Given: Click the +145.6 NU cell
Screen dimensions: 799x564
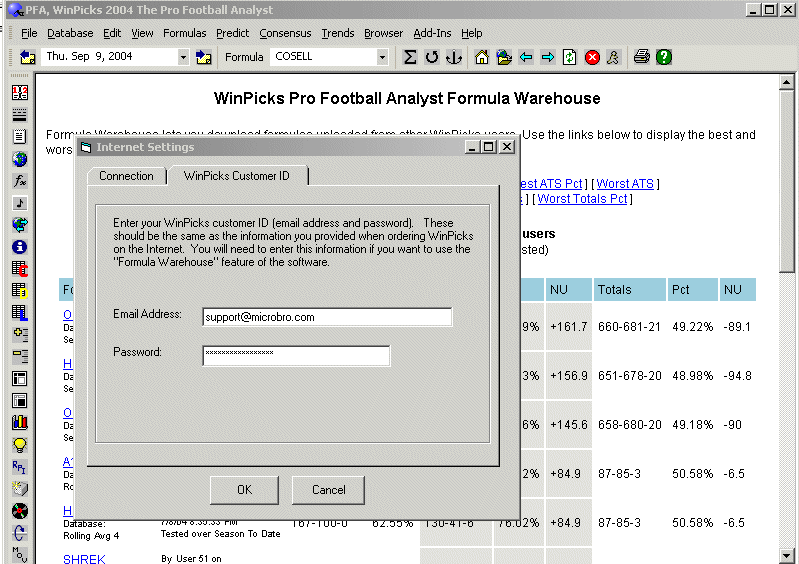Looking at the screenshot, I should (569, 424).
